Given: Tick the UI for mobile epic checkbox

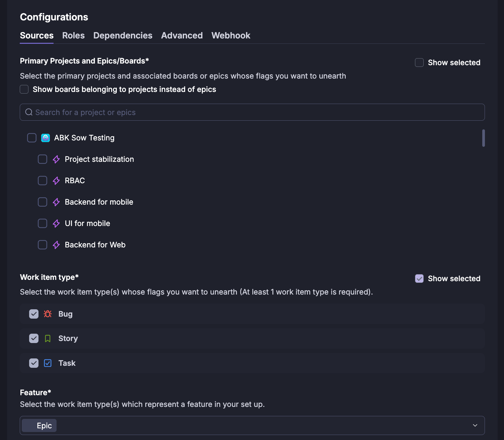Looking at the screenshot, I should coord(43,223).
